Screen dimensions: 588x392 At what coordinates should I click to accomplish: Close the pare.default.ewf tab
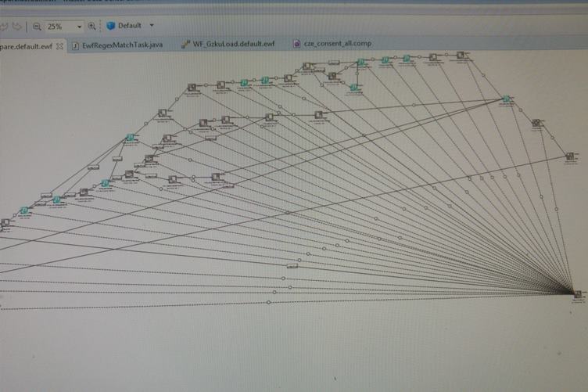[59, 46]
